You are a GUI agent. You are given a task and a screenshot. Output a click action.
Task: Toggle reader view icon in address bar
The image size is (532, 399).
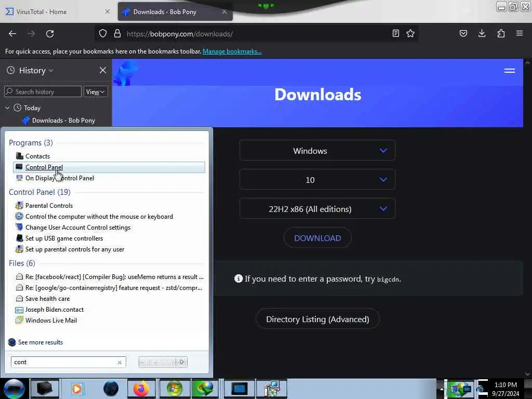click(395, 33)
